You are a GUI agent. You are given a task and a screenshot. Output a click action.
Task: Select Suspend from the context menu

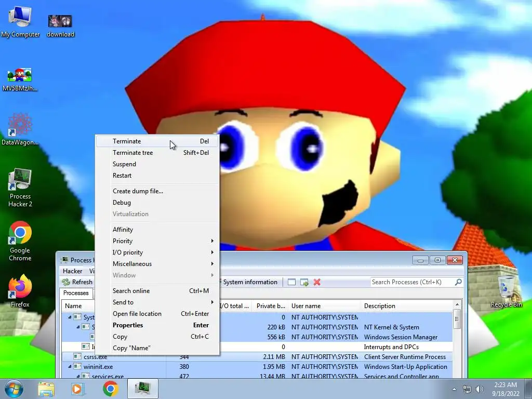(x=157, y=164)
